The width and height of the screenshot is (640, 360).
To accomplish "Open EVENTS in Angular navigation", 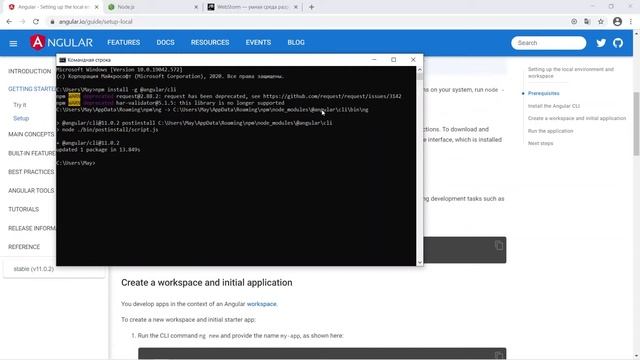I will [x=258, y=42].
